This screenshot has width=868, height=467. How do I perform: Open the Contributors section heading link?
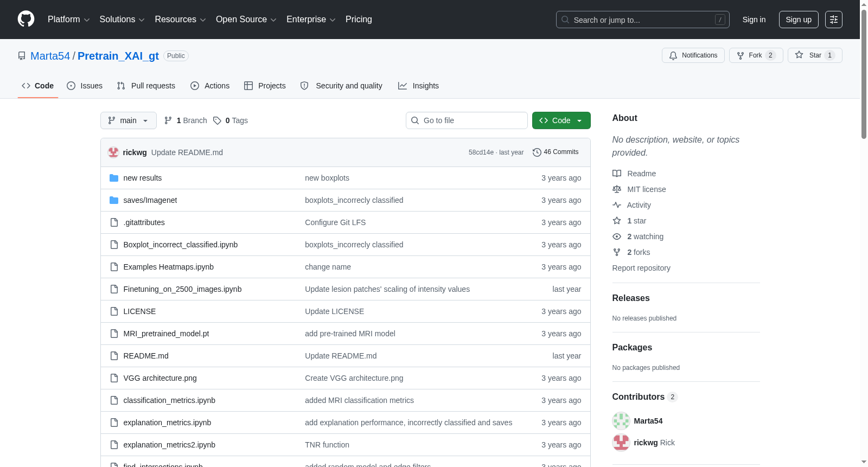(x=645, y=396)
